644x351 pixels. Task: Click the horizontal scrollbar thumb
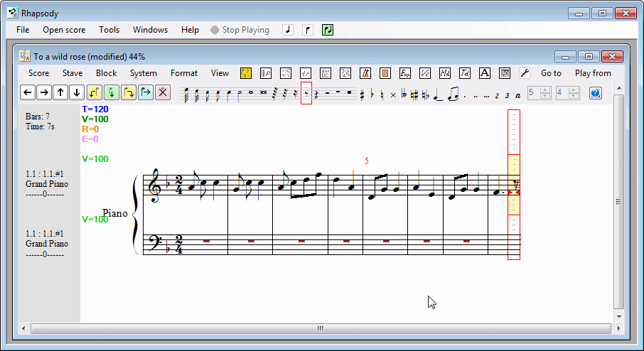point(320,328)
